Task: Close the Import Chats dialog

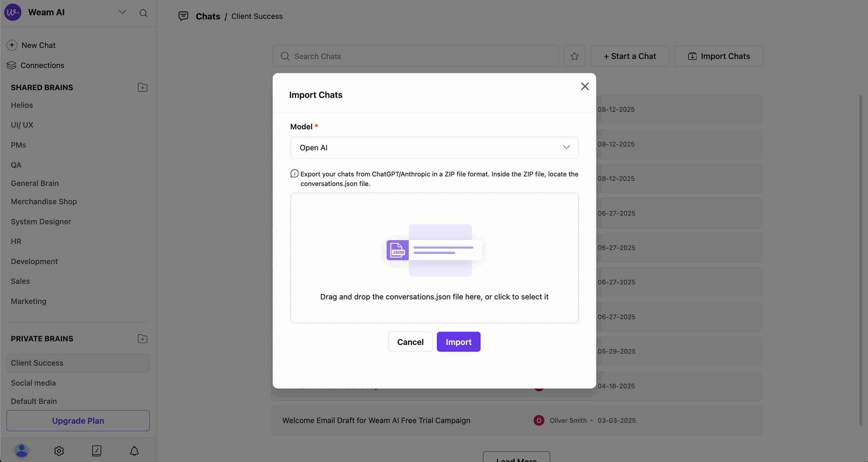Action: coord(585,87)
